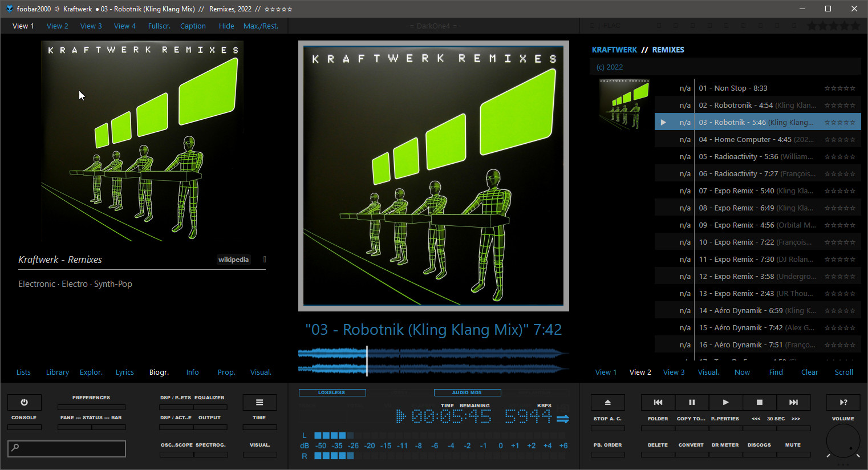868x470 pixels.
Task: Open the Library tab in the left panel
Action: pos(58,372)
